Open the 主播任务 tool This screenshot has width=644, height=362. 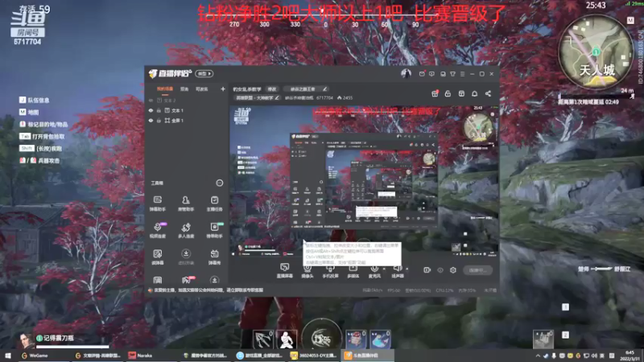coord(214,204)
